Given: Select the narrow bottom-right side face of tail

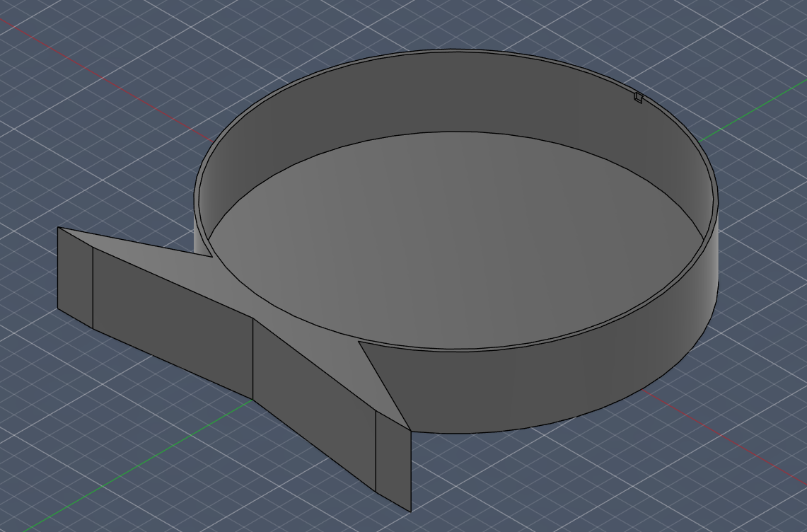Looking at the screenshot, I should [x=393, y=460].
